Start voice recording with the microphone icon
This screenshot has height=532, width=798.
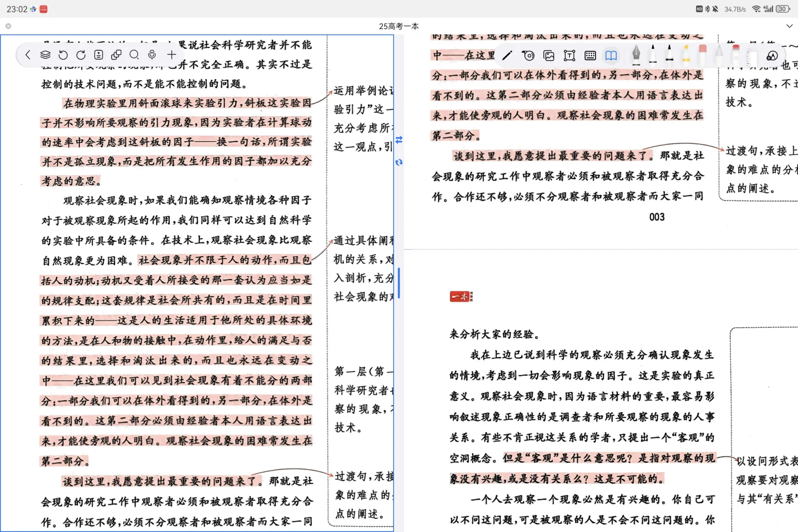point(152,55)
